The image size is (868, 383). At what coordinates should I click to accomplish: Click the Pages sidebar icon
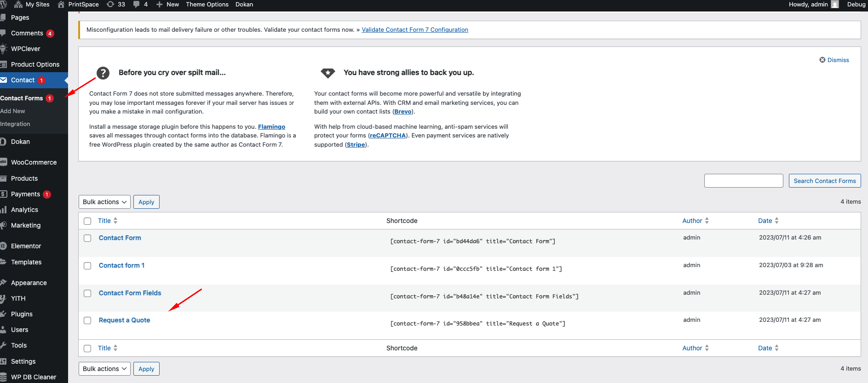(3, 17)
